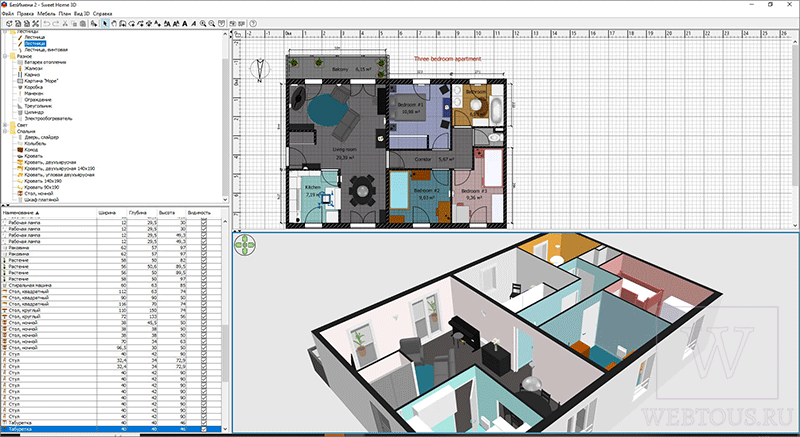Sort list by Наименование column header
800x437 pixels.
[48, 213]
